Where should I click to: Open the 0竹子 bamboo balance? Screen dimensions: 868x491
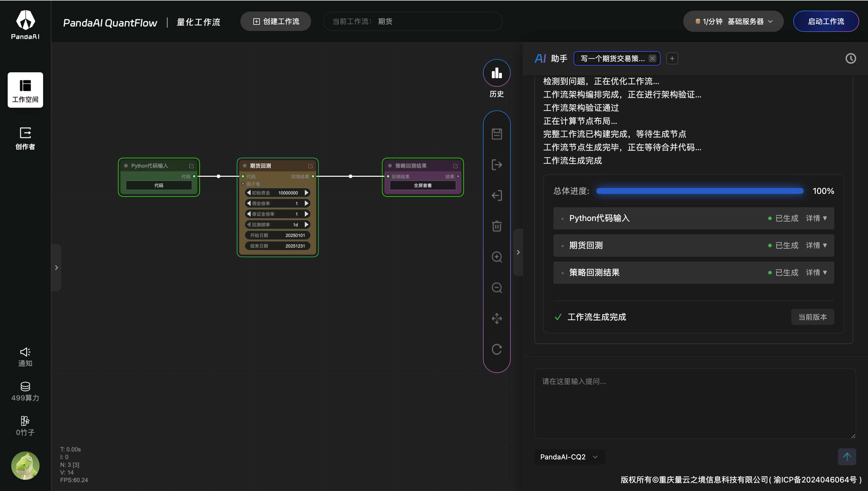25,426
